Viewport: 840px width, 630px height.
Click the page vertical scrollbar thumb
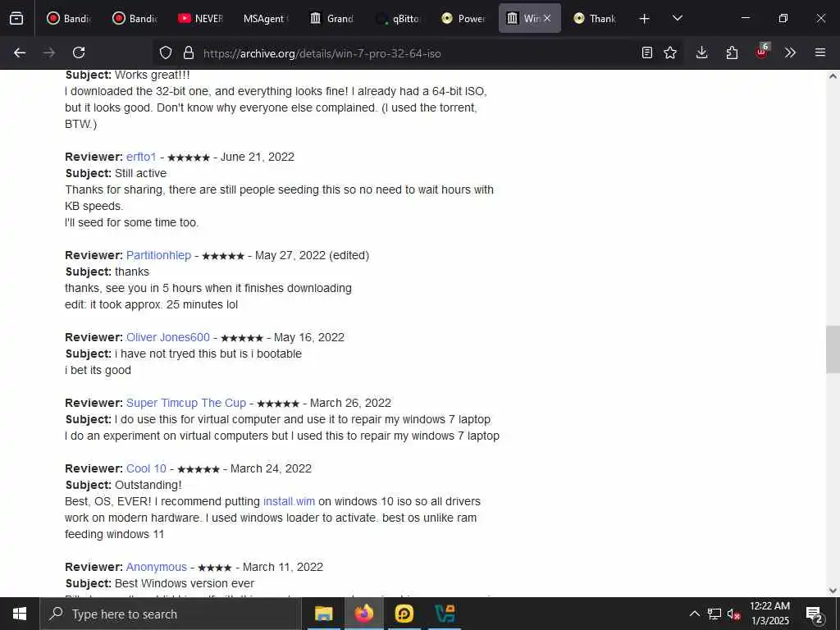[833, 349]
